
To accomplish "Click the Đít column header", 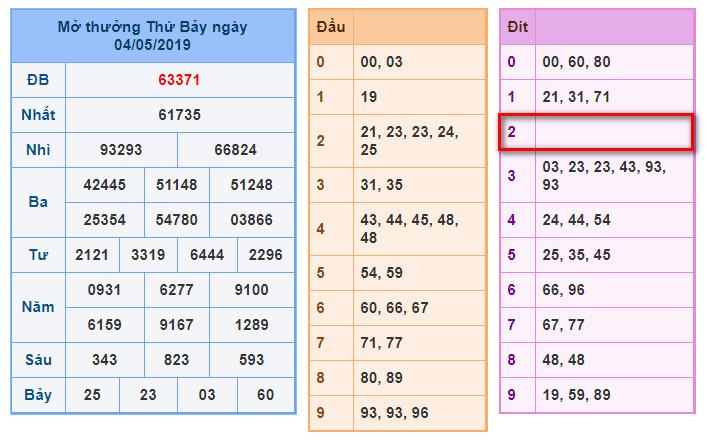I will coord(517,27).
